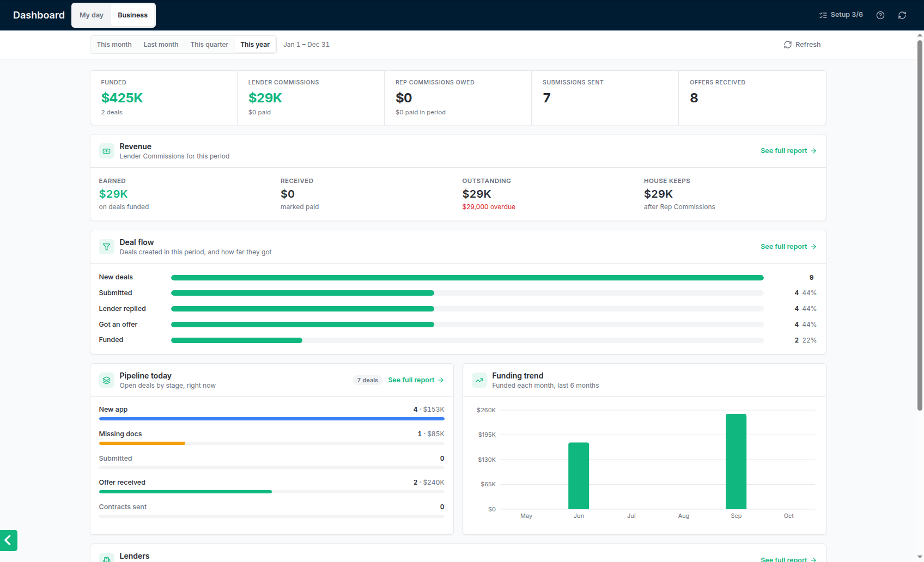Viewport: 924px width, 562px height.
Task: Click the 7 deals badge
Action: coord(368,380)
